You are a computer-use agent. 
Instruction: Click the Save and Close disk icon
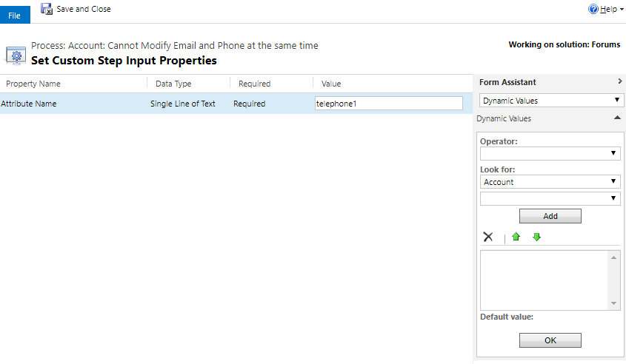point(47,10)
